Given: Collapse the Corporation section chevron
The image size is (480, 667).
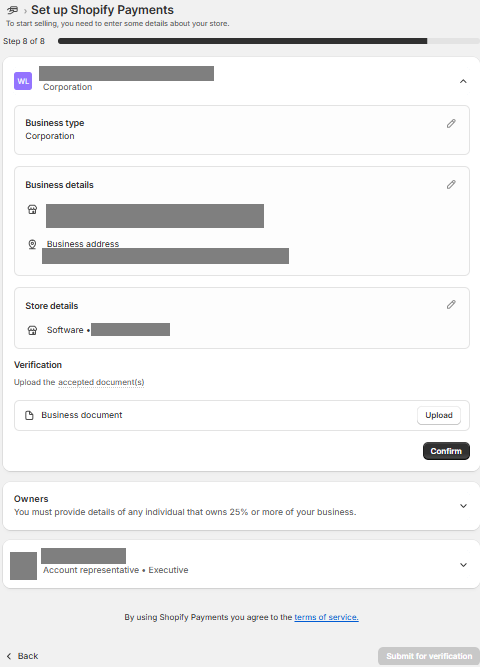Looking at the screenshot, I should (x=463, y=81).
